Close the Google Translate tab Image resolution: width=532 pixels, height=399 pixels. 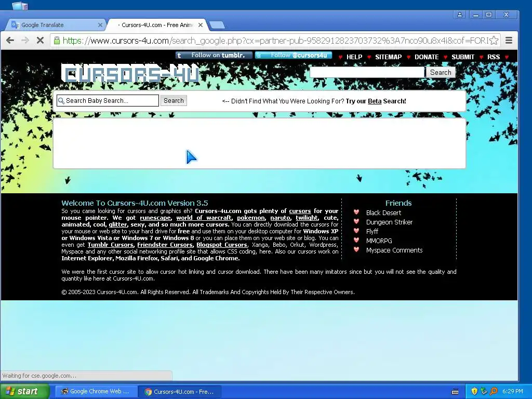100,25
